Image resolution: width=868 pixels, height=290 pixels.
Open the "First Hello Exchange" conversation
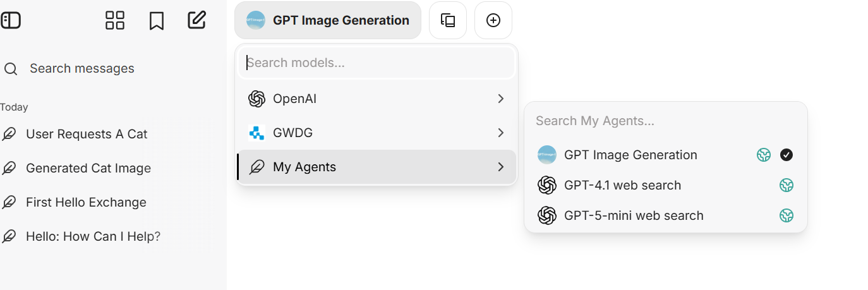tap(86, 202)
